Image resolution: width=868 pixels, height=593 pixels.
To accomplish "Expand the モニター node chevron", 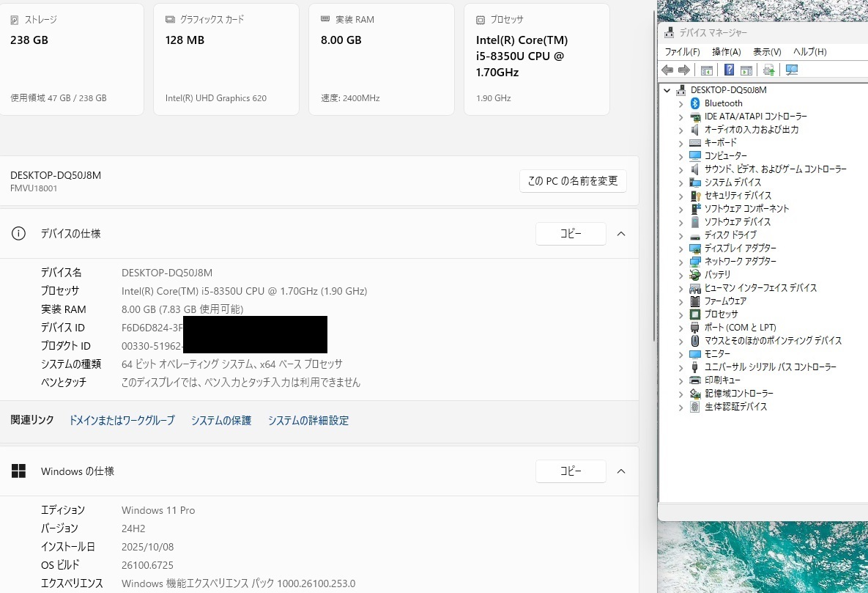I will click(681, 354).
